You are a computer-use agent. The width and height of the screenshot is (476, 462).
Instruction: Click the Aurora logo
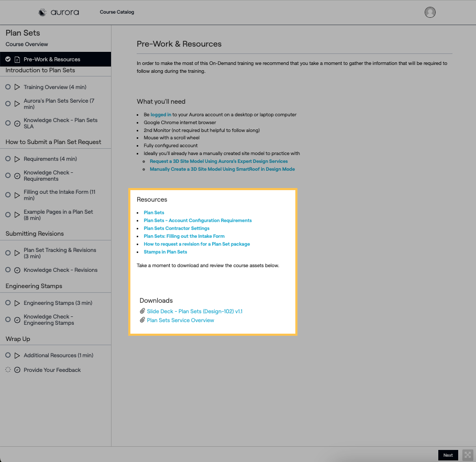(x=59, y=12)
